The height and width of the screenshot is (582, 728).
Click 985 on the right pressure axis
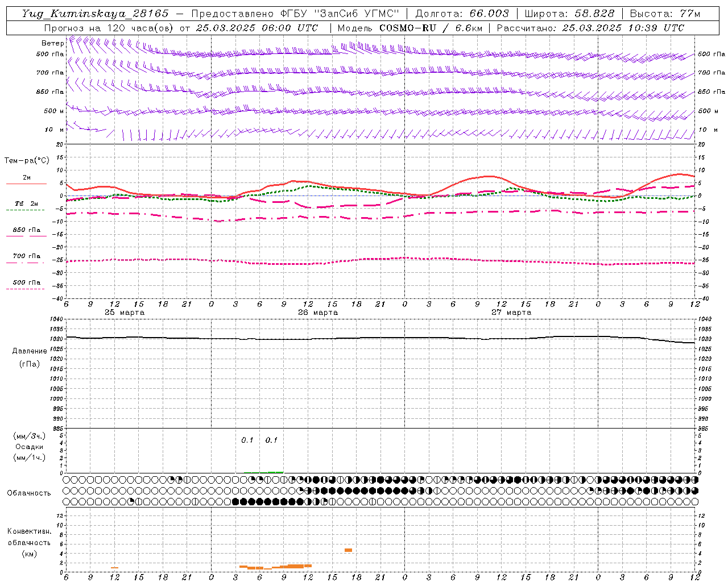click(x=704, y=429)
